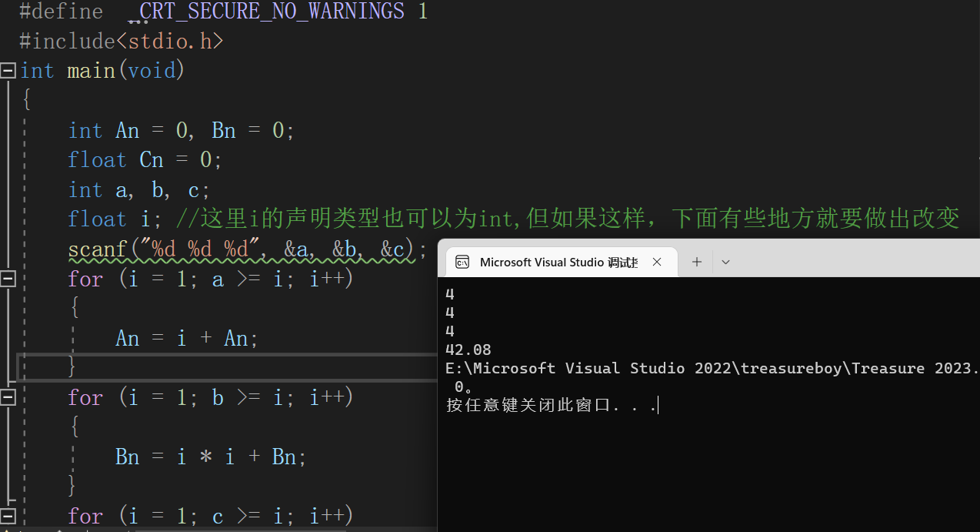Click the command prompt icon on the terminal tab
The height and width of the screenshot is (532, 980).
[462, 262]
